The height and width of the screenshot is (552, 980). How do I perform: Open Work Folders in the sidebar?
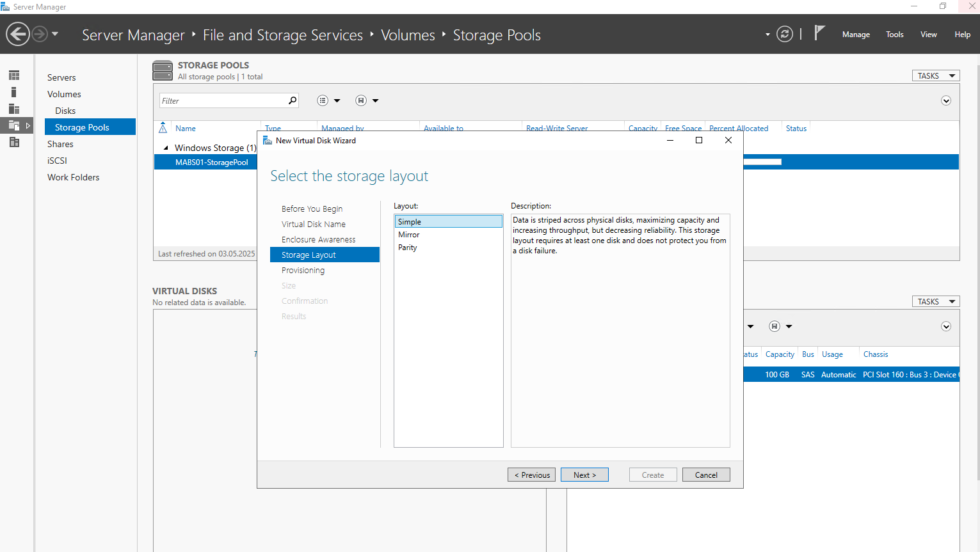73,177
